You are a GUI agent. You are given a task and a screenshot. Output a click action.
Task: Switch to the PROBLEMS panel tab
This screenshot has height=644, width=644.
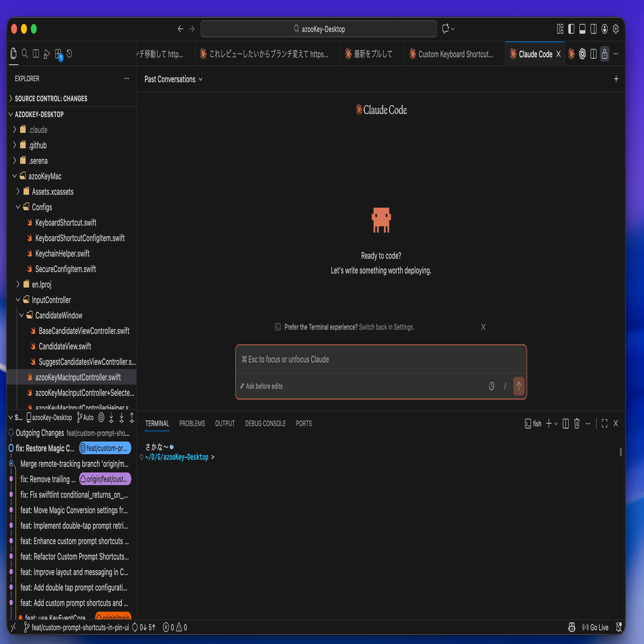tap(192, 424)
